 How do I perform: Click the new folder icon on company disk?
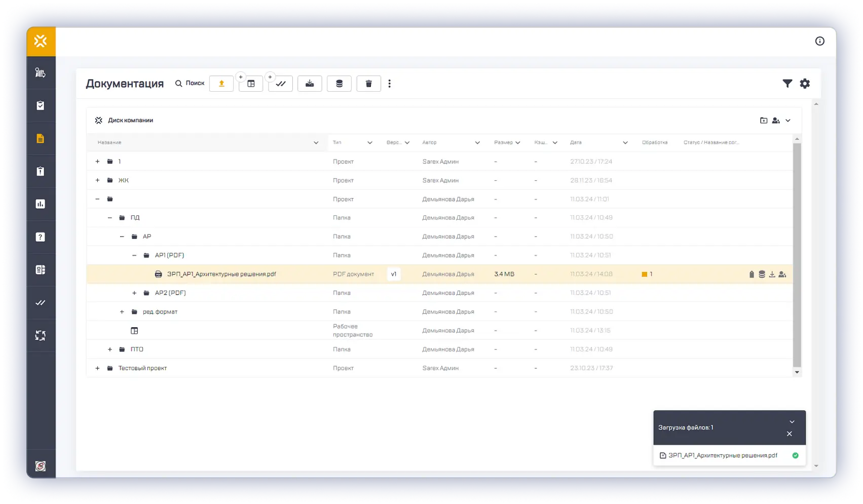[x=764, y=121]
